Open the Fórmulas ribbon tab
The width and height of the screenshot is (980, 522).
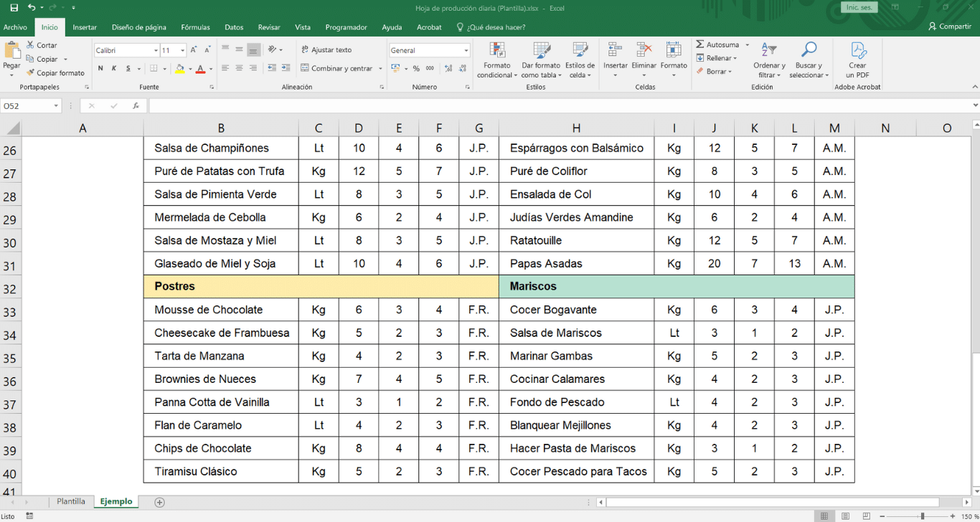coord(195,27)
